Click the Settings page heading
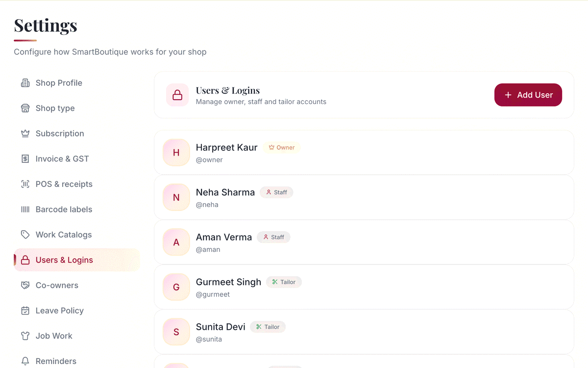588x368 pixels. tap(46, 25)
